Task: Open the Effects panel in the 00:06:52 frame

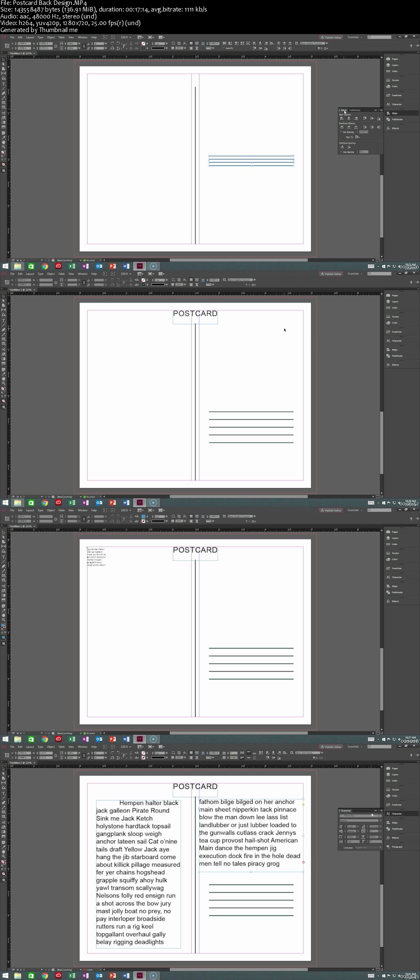Action: point(393,365)
